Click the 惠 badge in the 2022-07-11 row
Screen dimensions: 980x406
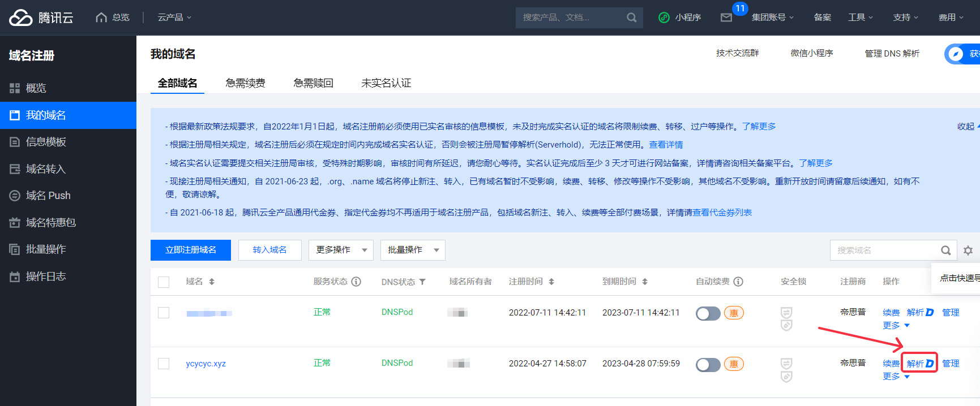[734, 313]
